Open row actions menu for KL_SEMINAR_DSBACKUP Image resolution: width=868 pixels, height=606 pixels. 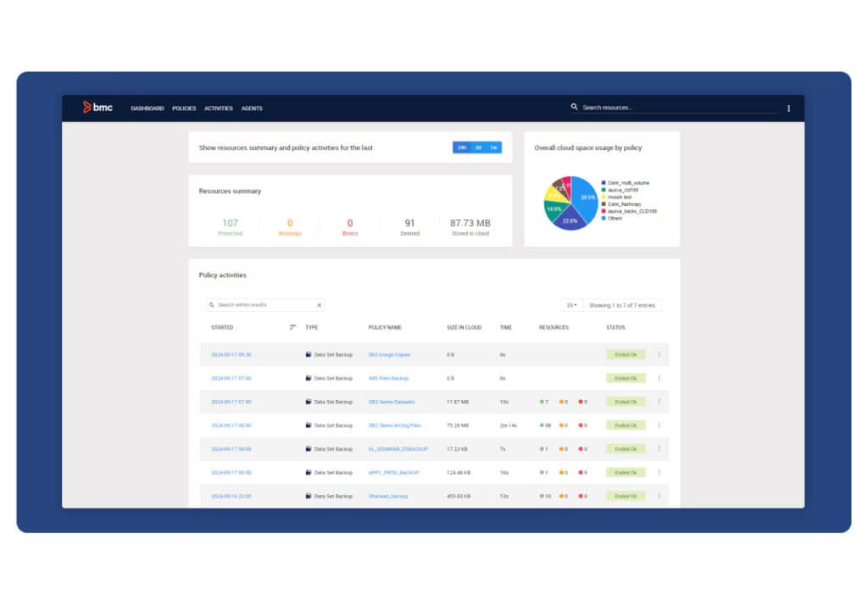tap(659, 449)
